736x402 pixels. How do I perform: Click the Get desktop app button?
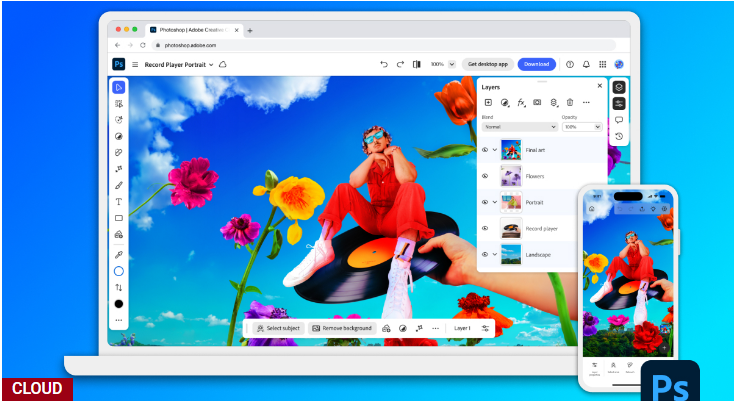(488, 64)
